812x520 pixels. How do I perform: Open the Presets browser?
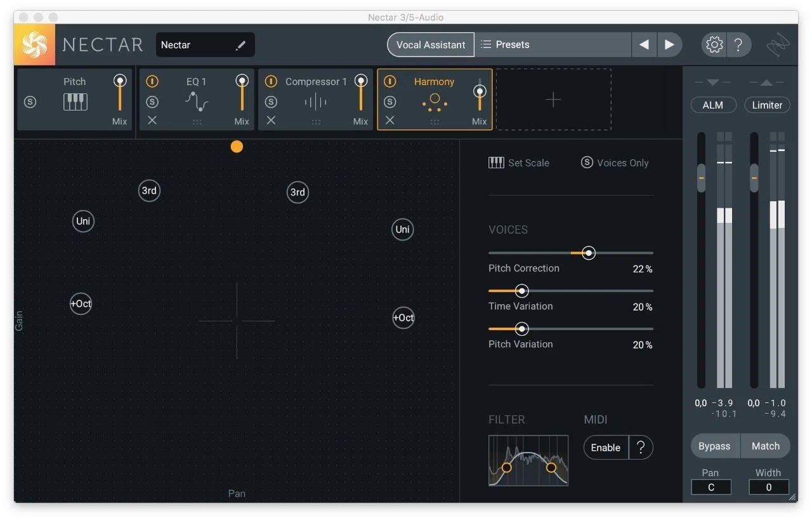[x=553, y=45]
